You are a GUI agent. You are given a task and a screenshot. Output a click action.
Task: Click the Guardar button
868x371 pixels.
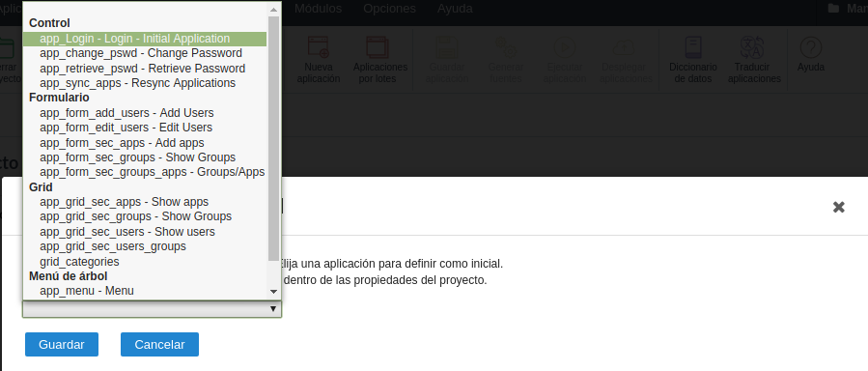coord(62,344)
